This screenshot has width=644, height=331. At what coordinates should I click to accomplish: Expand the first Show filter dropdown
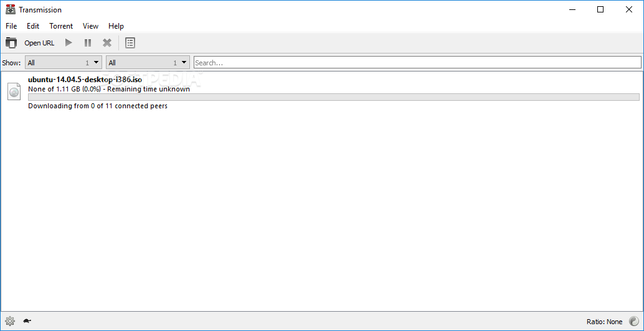coord(64,63)
